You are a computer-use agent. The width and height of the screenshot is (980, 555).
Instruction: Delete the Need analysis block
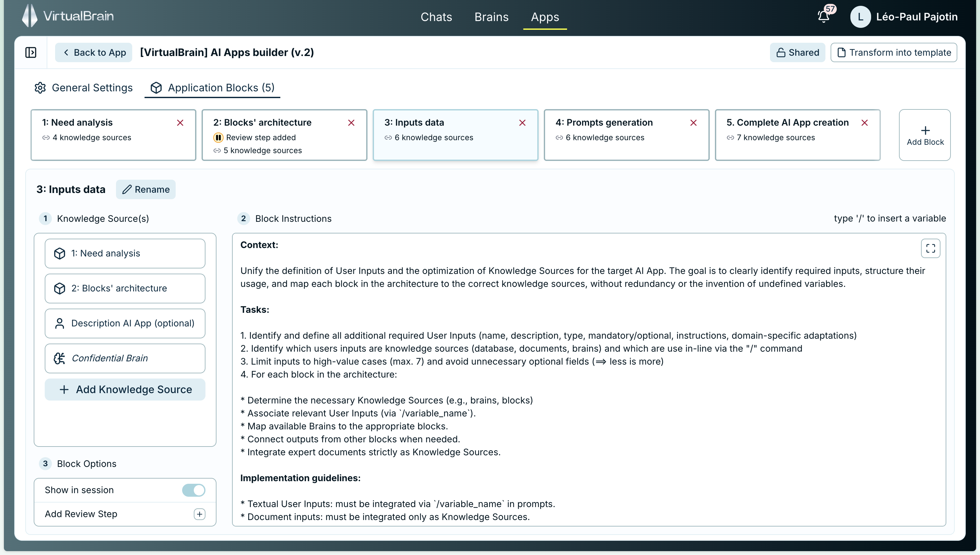point(180,123)
